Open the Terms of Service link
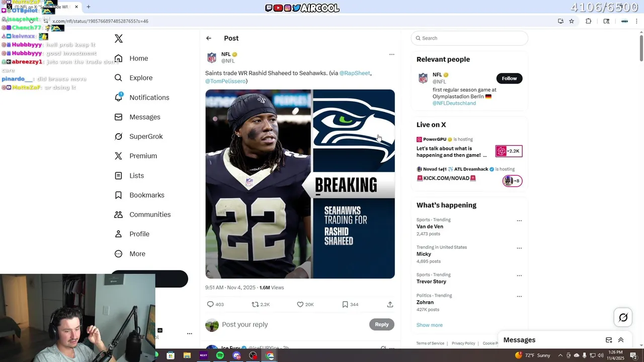Screen dimensions: 644x362 (x=430, y=343)
